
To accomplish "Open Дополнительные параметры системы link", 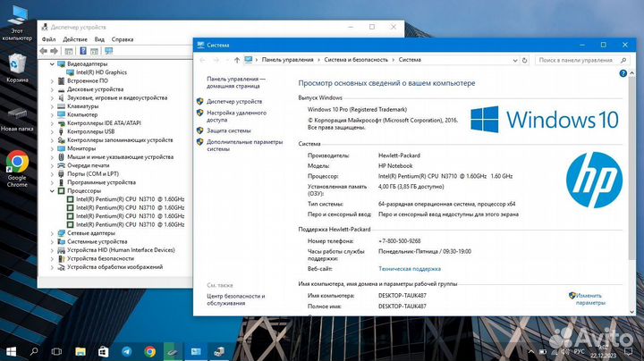I will click(x=244, y=146).
